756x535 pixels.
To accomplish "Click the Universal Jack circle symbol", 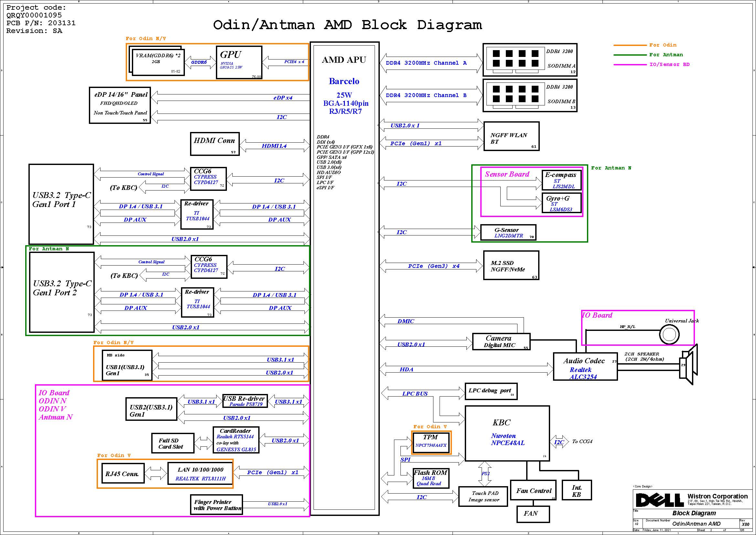I will (x=669, y=335).
